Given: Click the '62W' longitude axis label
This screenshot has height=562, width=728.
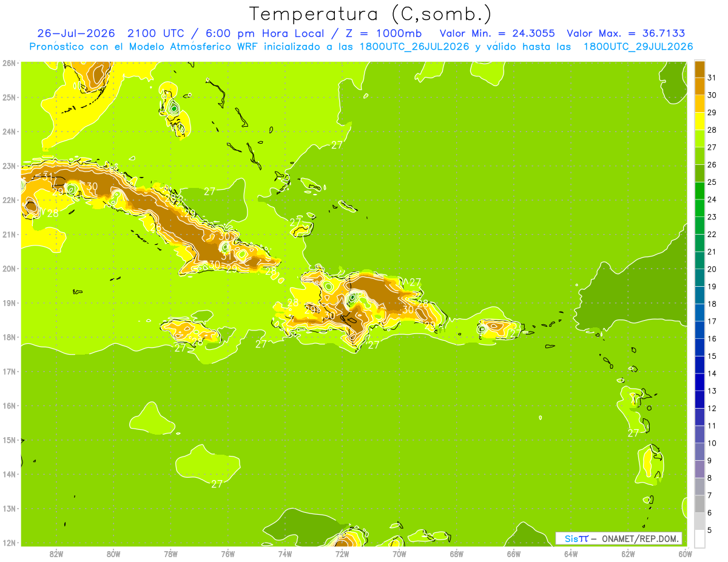Looking at the screenshot, I should click(628, 554).
